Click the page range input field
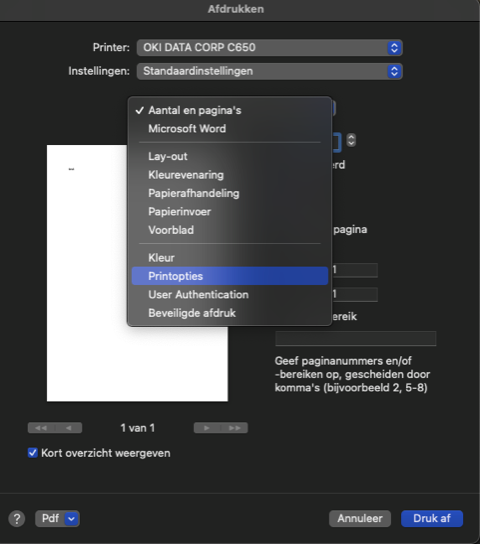Viewport: 480px width, 544px height. (355, 339)
